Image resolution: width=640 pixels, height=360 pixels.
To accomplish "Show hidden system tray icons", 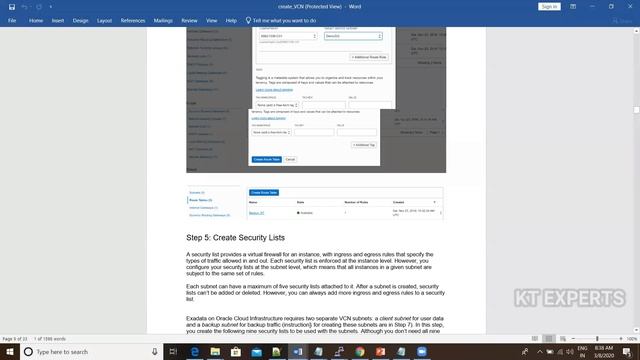I will [x=540, y=351].
